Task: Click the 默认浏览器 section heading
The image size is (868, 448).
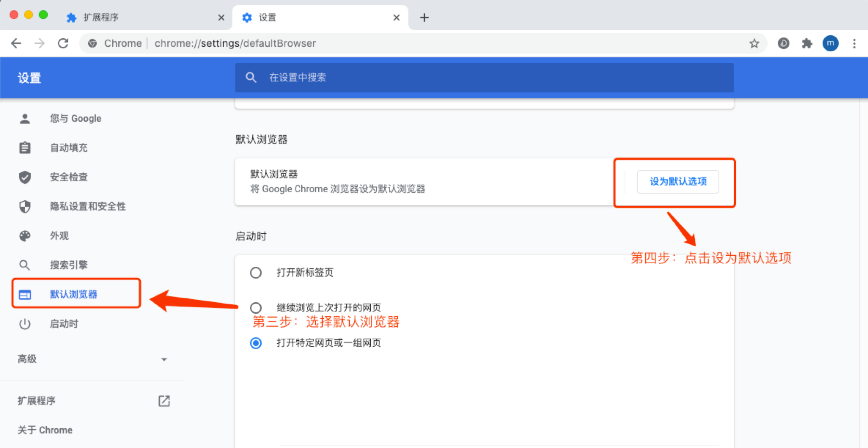Action: click(261, 140)
